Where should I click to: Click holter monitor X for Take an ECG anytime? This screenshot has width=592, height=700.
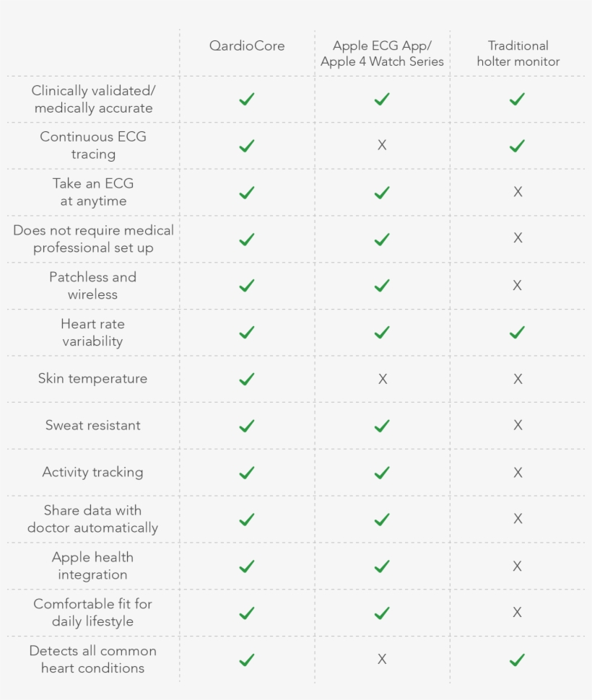(518, 192)
